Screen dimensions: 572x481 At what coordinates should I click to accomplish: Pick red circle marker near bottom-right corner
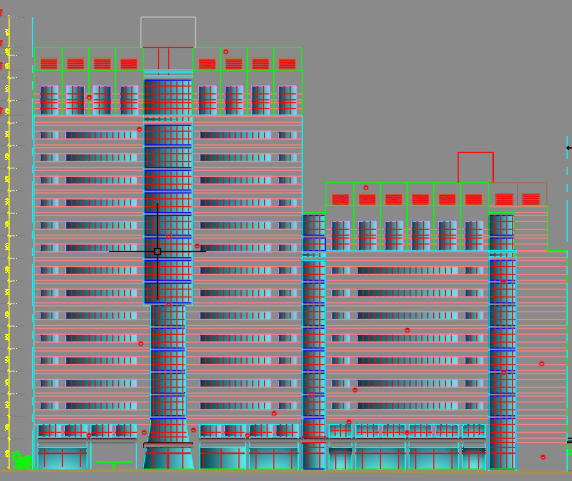543,457
